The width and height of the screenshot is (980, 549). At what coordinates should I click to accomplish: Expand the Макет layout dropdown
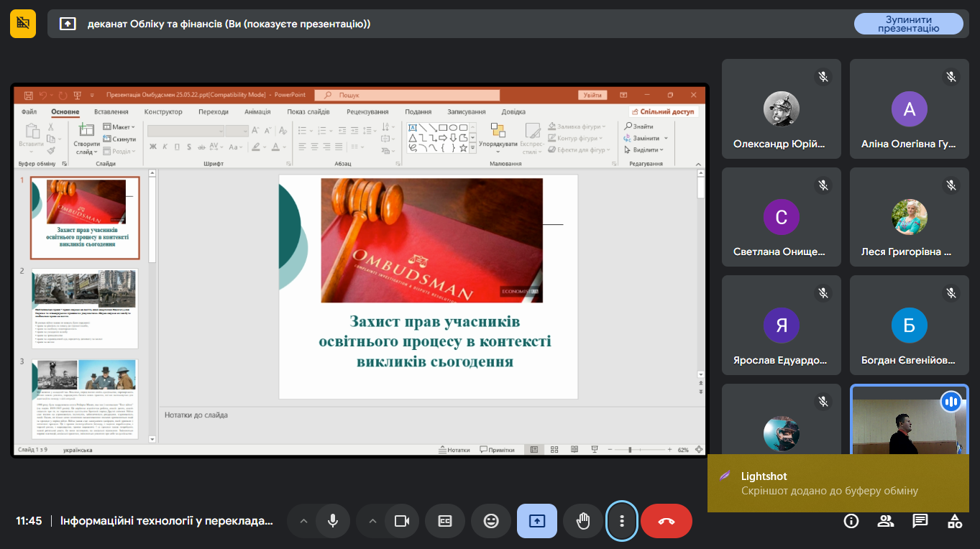pos(117,127)
